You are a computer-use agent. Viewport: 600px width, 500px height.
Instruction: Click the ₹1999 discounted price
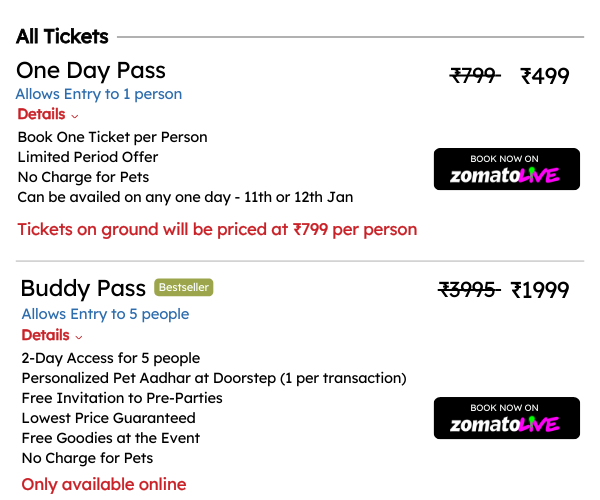pos(540,290)
